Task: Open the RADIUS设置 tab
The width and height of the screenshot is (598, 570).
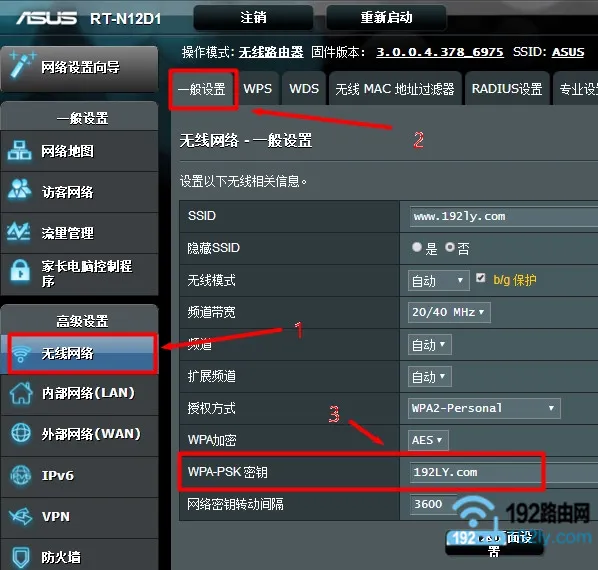Action: tap(507, 89)
